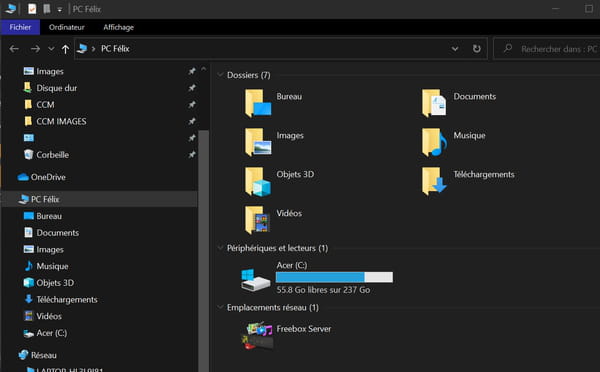Open the recent locations dropdown chevron

click(x=51, y=49)
